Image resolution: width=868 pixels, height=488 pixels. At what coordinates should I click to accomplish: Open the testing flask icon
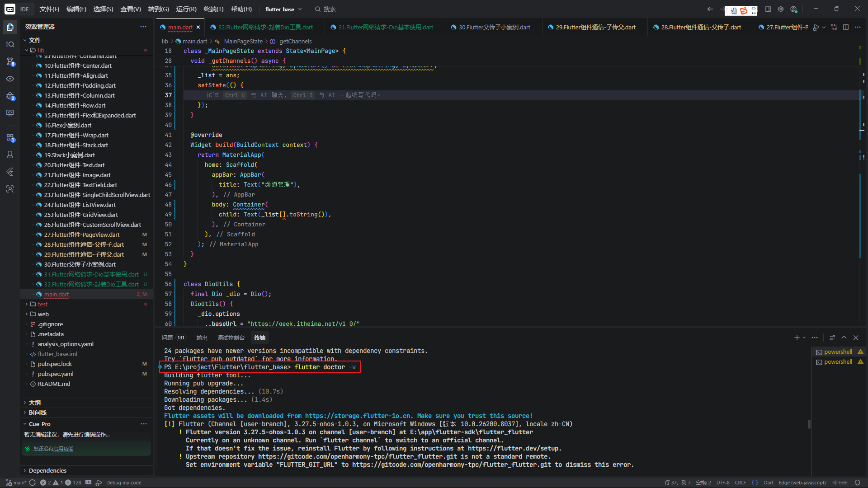point(10,155)
